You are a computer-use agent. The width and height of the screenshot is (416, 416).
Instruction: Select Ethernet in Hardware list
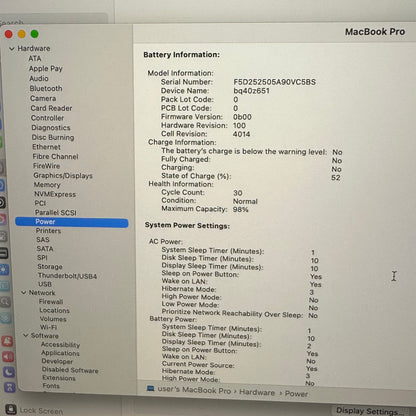pos(46,147)
